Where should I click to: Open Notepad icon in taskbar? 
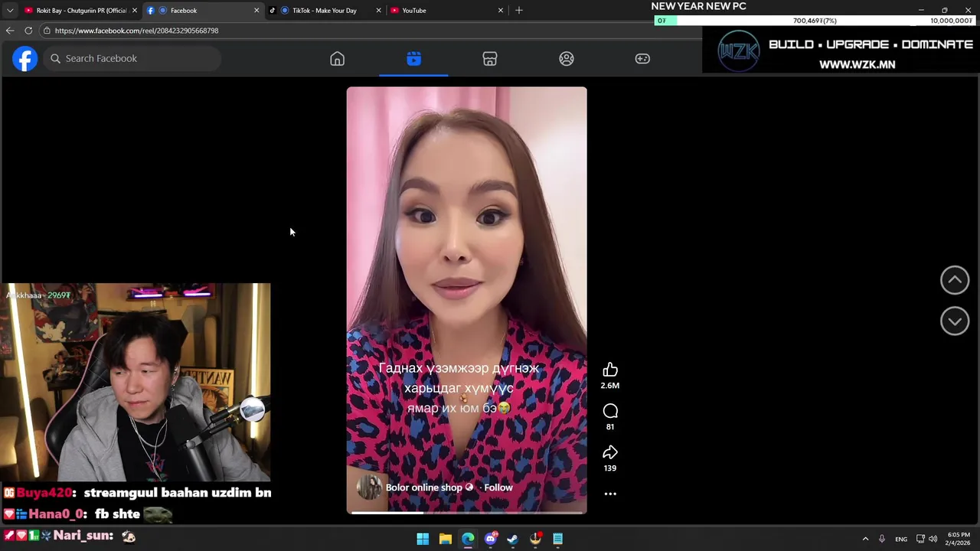click(558, 539)
